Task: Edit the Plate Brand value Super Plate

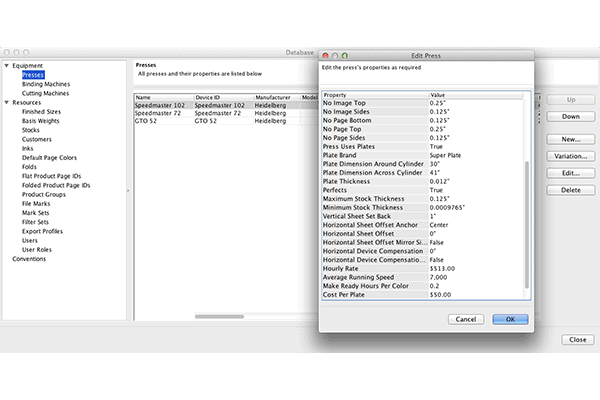Action: tap(475, 155)
